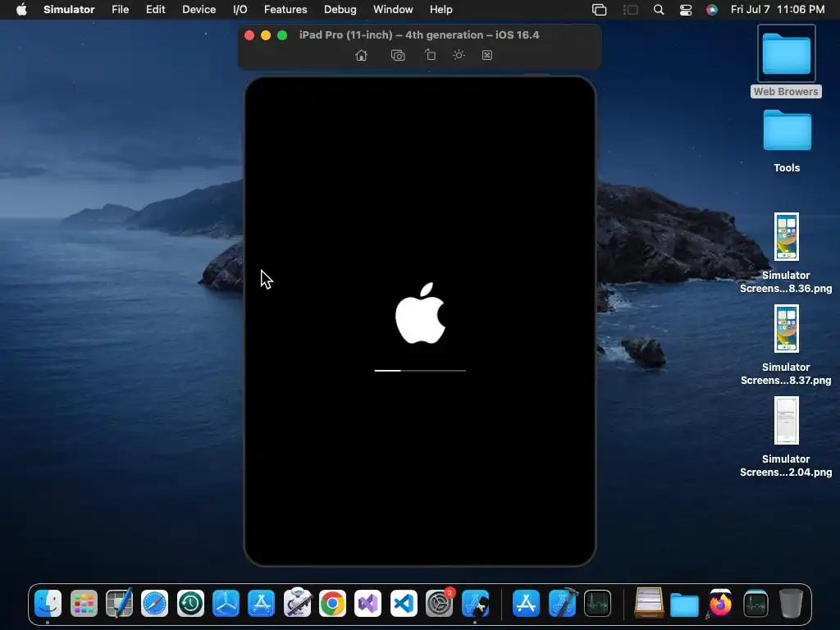
Task: Take a screenshot using the Simulator camera icon
Action: (398, 55)
